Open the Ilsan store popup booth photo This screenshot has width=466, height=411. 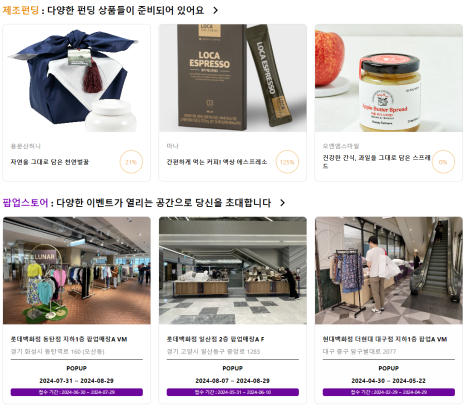233,271
